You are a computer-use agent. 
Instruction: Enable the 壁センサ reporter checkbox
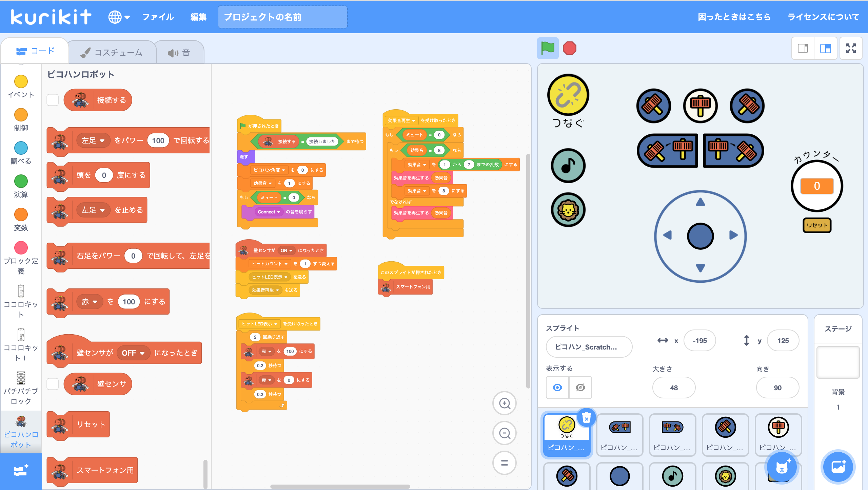(x=53, y=384)
